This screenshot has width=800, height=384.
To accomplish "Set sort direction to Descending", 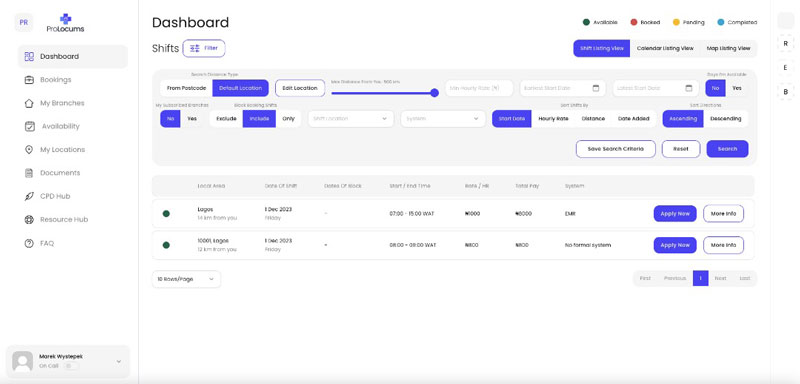I will click(x=726, y=119).
